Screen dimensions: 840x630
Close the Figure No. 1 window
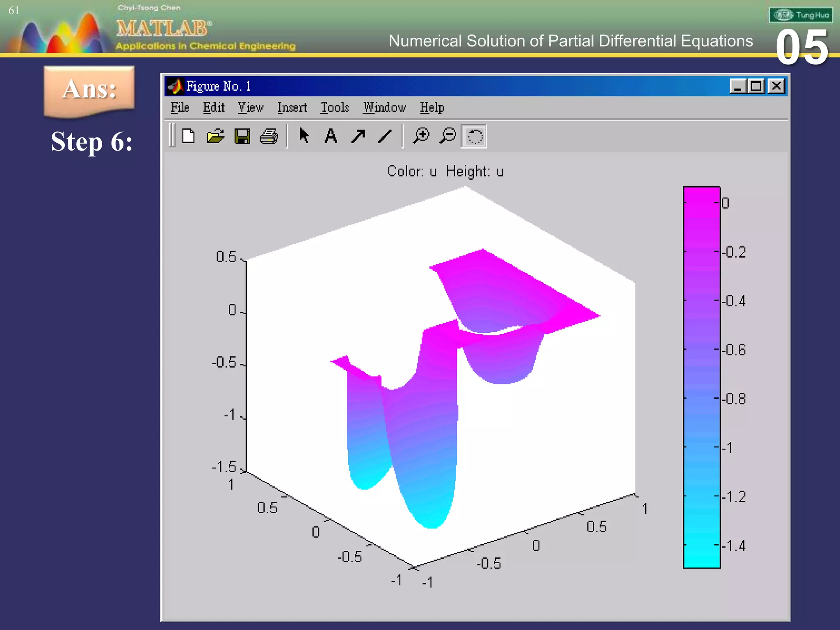click(x=776, y=86)
